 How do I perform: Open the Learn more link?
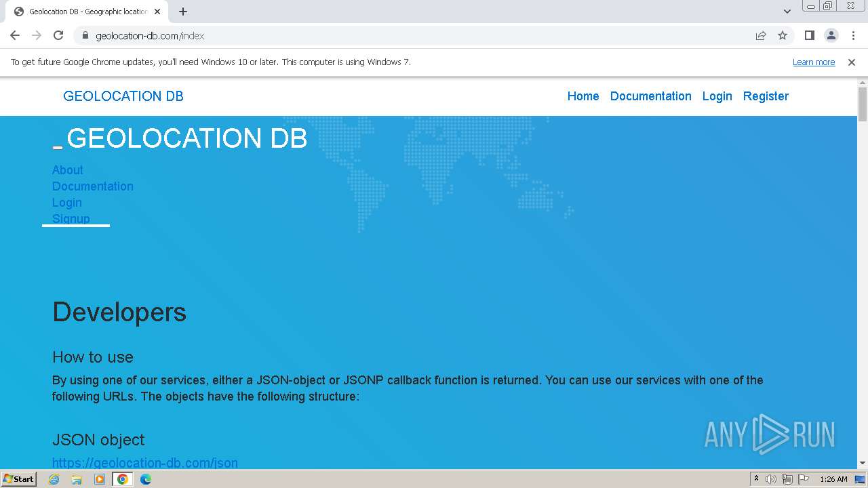(x=814, y=62)
